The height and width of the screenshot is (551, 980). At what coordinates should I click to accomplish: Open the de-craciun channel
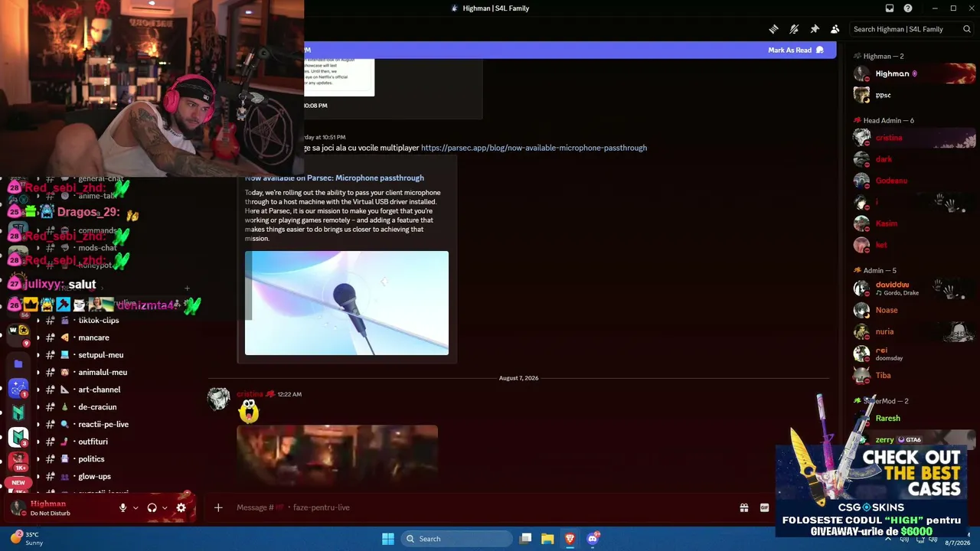click(97, 407)
